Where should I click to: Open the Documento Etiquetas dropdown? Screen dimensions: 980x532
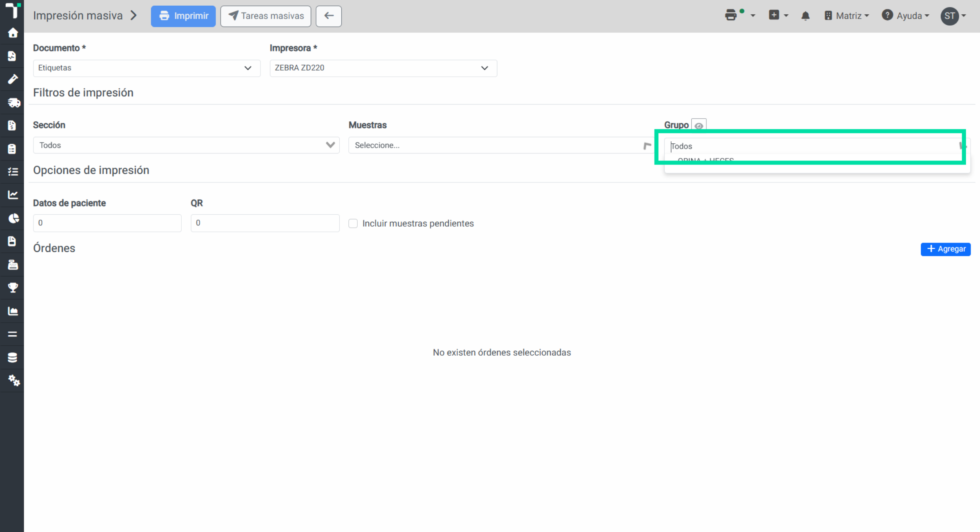point(147,68)
